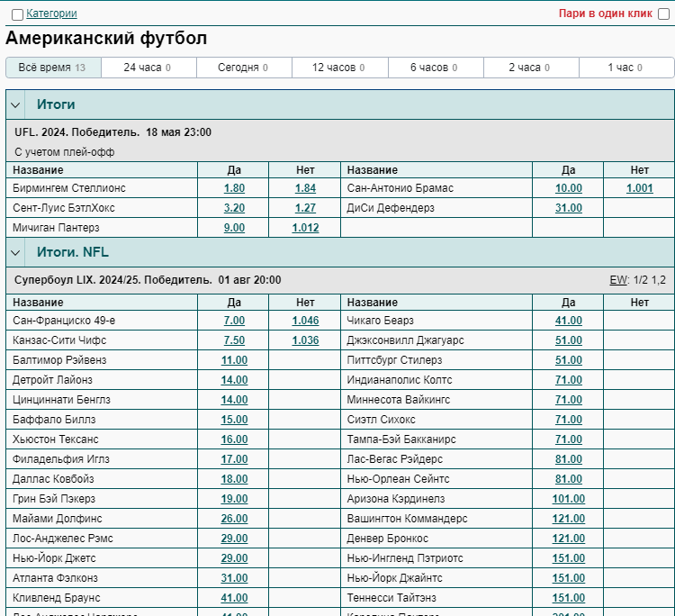Click 151.00 odds for Нью-Ингленд Пэтриотс
The image size is (675, 616).
click(568, 558)
